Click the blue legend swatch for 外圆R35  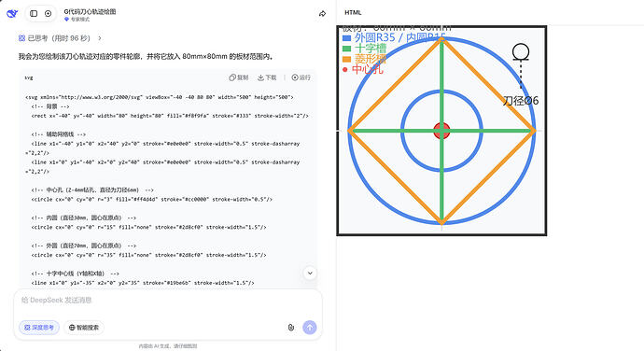[346, 38]
